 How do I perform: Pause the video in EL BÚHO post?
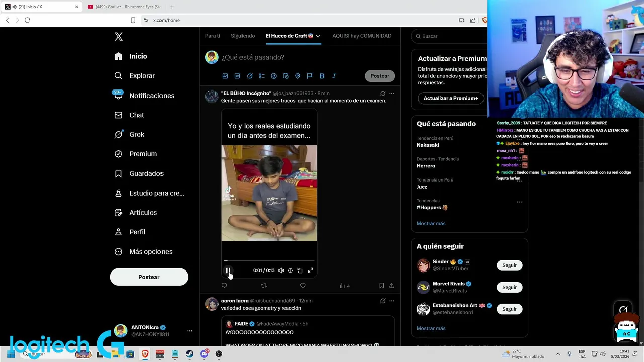tap(228, 270)
